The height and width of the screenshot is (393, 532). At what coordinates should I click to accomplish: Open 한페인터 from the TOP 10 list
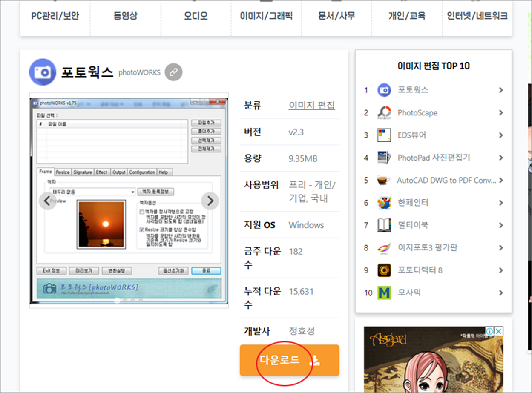point(413,203)
